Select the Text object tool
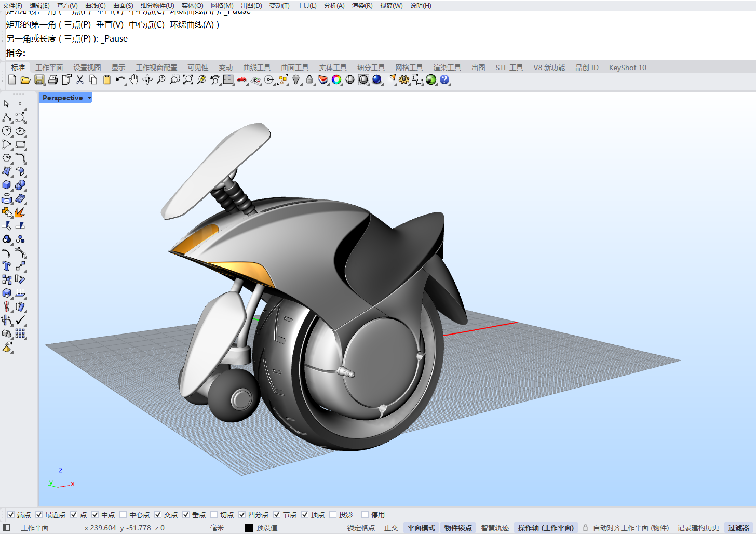The height and width of the screenshot is (534, 756). pos(7,266)
